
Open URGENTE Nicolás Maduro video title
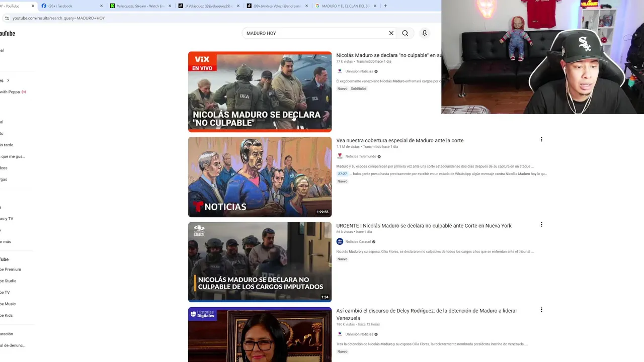point(424,226)
